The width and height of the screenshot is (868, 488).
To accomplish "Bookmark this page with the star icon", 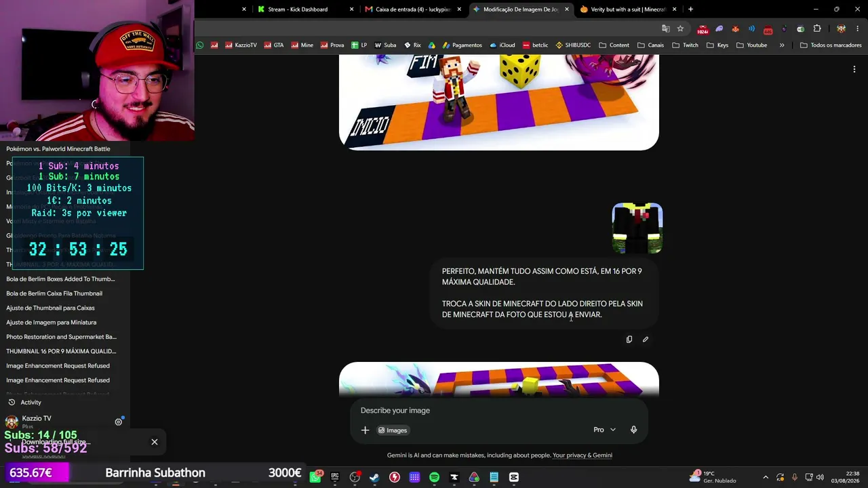I will pos(680,28).
